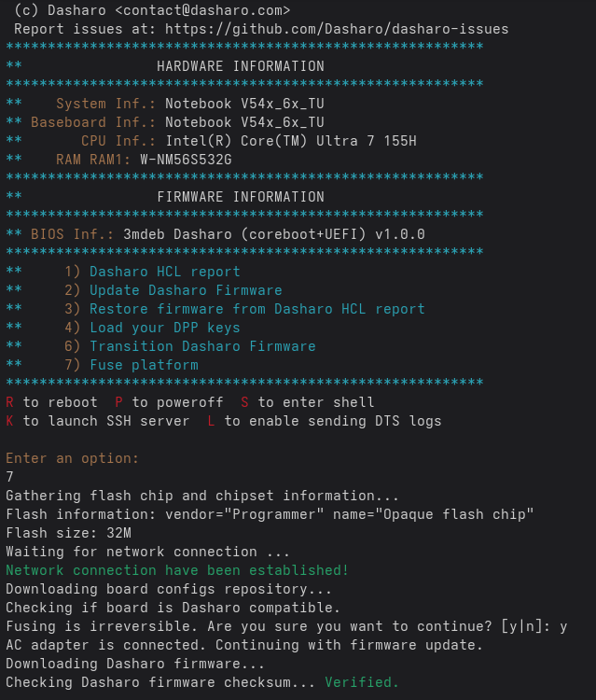Click the red P poweroff shortcut
The height and width of the screenshot is (700, 596).
click(118, 402)
